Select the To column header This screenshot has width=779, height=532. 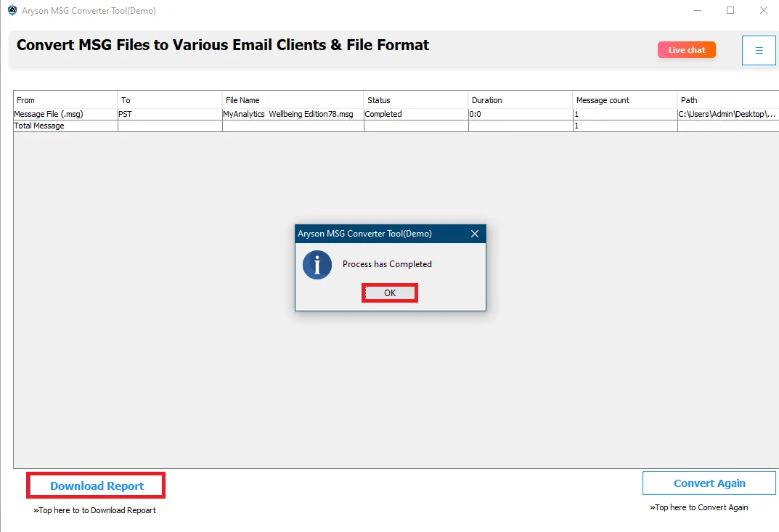[170, 100]
